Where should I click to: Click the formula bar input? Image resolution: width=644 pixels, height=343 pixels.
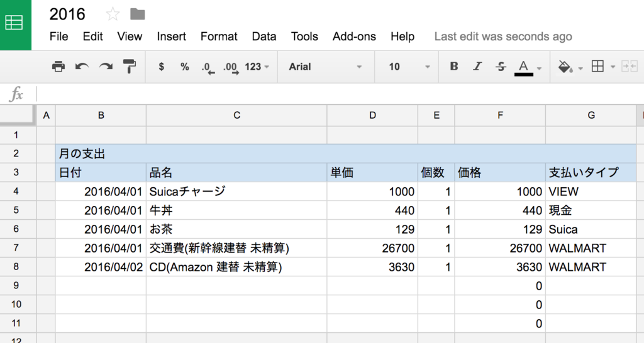(340, 94)
